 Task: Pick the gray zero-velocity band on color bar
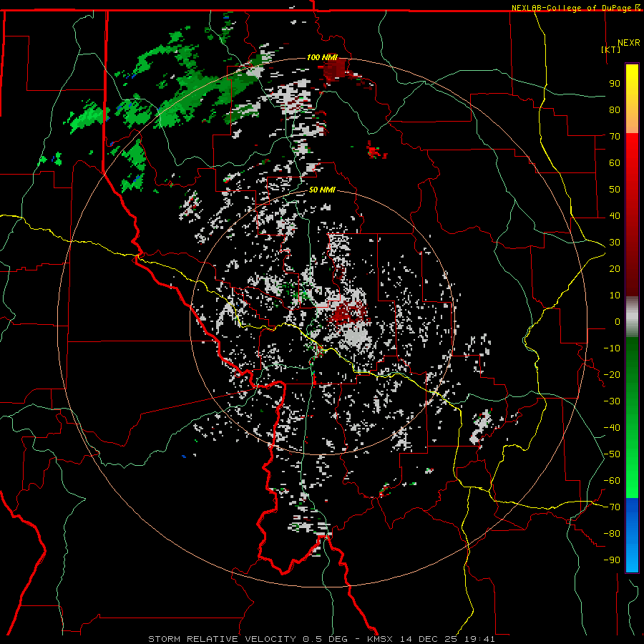click(x=632, y=316)
